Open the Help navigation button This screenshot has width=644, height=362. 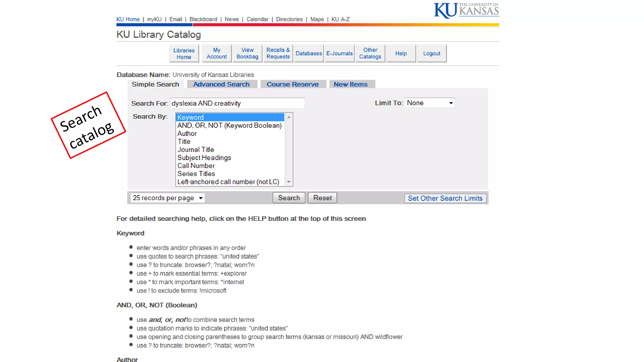click(x=401, y=53)
